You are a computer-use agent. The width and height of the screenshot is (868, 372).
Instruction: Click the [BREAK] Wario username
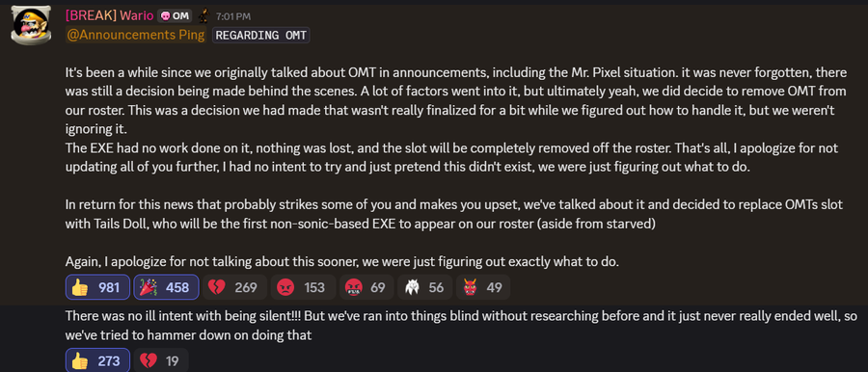(x=109, y=16)
